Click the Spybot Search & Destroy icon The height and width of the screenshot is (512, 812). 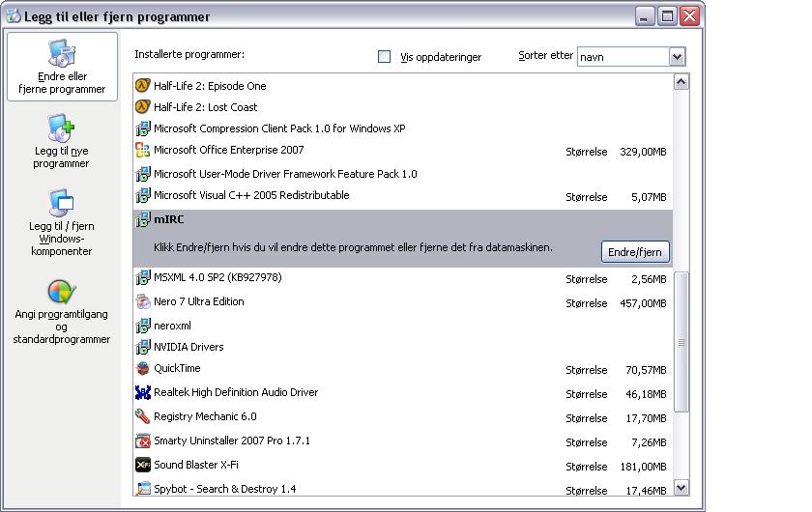click(x=142, y=488)
